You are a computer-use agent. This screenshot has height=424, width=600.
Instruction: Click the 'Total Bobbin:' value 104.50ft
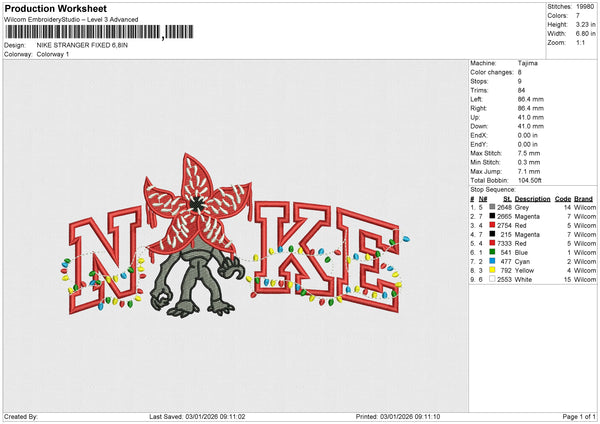tap(530, 180)
